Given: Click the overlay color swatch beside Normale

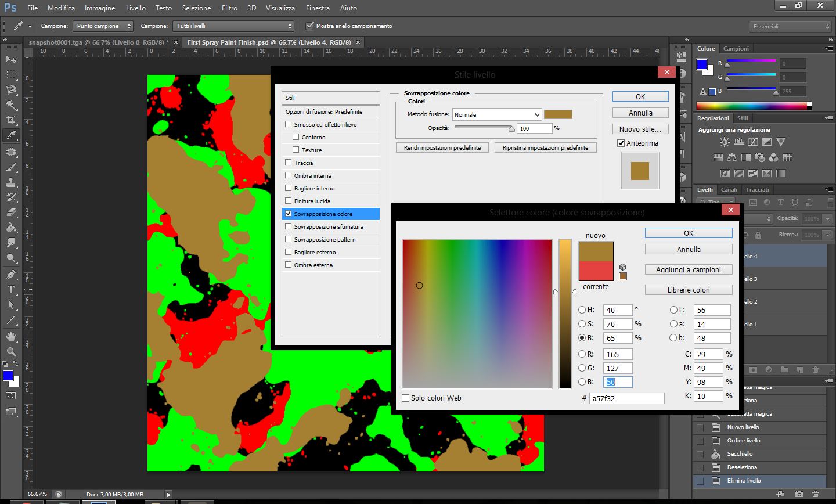Looking at the screenshot, I should (558, 114).
